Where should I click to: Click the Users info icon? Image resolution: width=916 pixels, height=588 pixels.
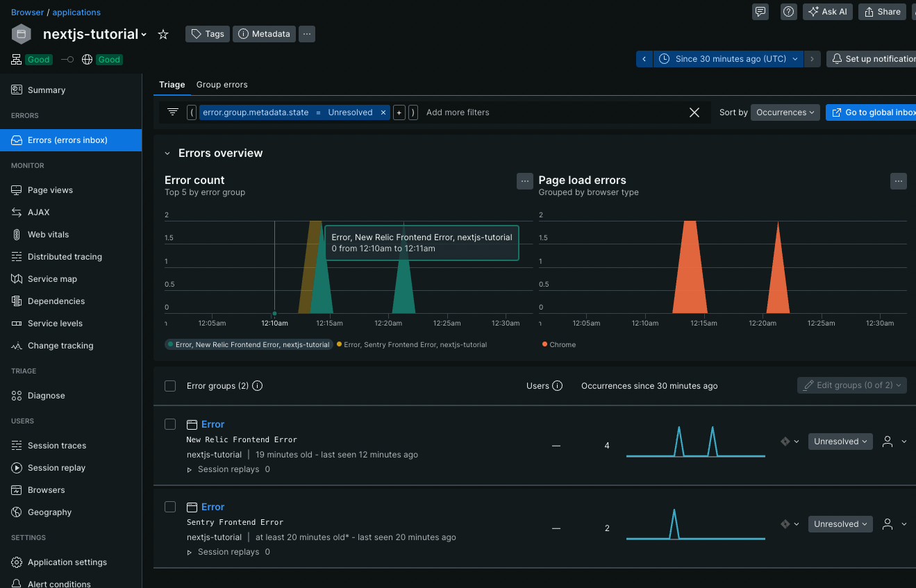tap(557, 386)
